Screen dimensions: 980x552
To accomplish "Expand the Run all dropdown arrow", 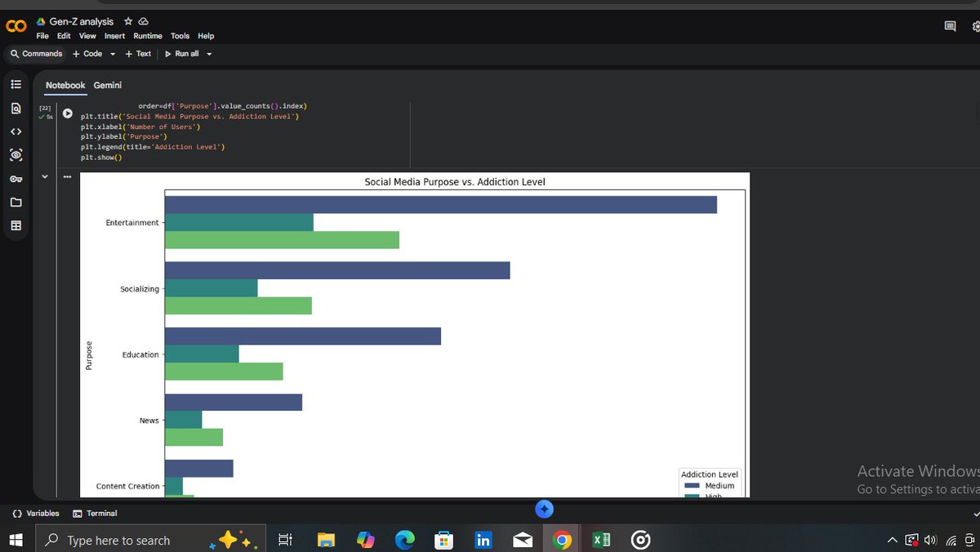I will 209,54.
